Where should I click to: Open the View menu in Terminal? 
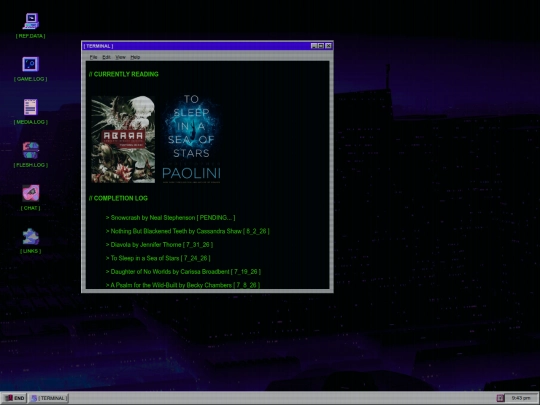click(x=121, y=57)
